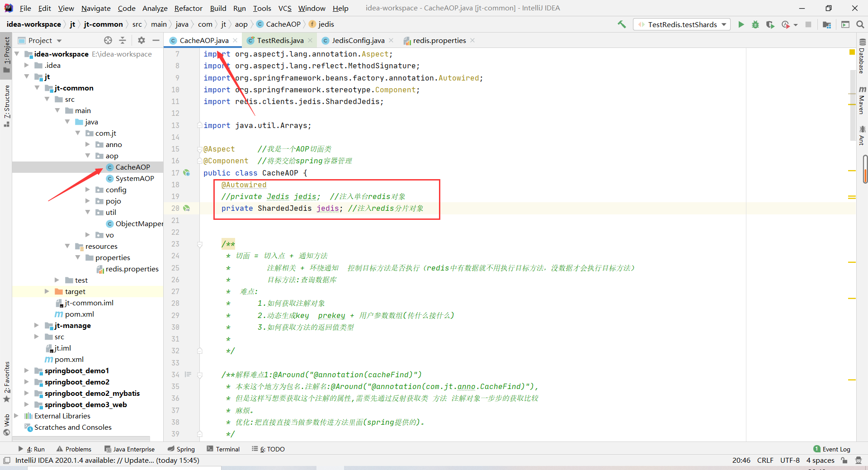Close the CacheAOP.java tab
This screenshot has width=868, height=470.
tap(235, 40)
